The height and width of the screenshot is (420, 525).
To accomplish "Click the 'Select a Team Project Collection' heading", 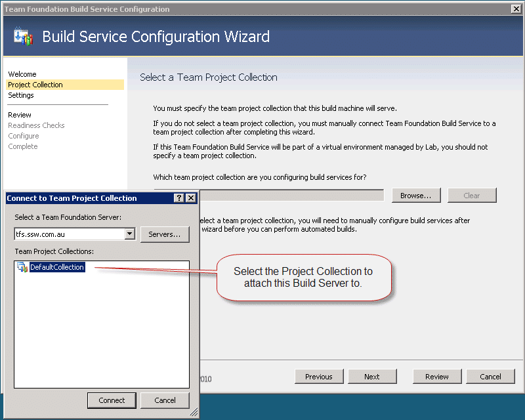I will 209,77.
